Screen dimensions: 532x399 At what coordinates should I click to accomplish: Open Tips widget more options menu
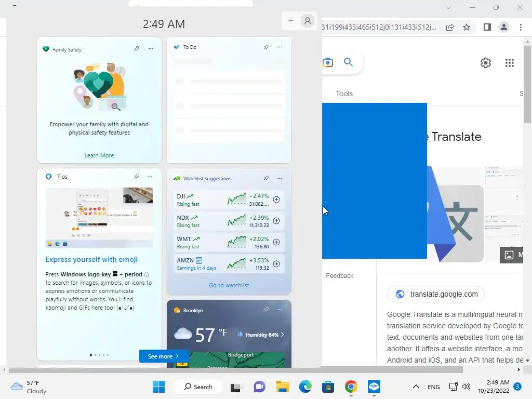(150, 177)
